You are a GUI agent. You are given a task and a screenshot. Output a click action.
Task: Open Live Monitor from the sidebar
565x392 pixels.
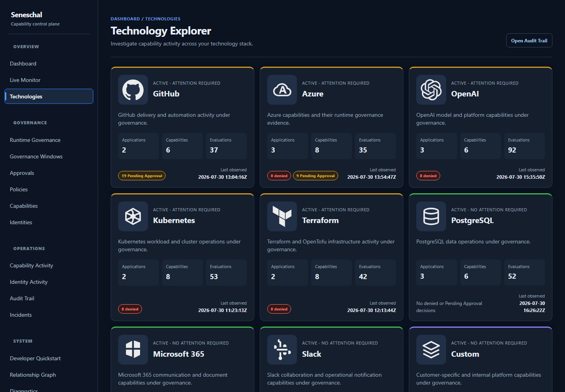click(49, 80)
